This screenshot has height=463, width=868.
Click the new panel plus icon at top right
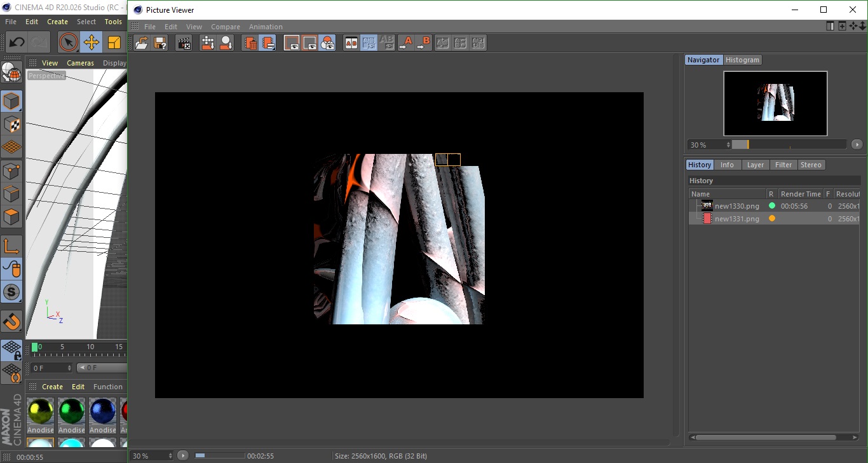tap(842, 26)
